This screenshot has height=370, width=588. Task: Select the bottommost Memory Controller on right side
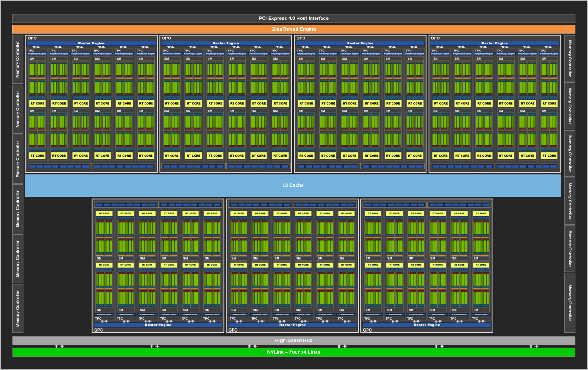click(569, 302)
